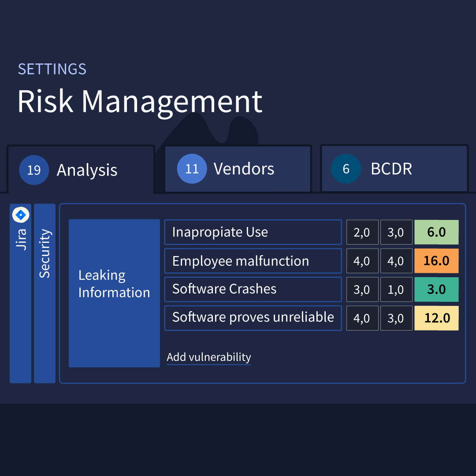Click the Add vulnerability link
476x476 pixels.
209,357
